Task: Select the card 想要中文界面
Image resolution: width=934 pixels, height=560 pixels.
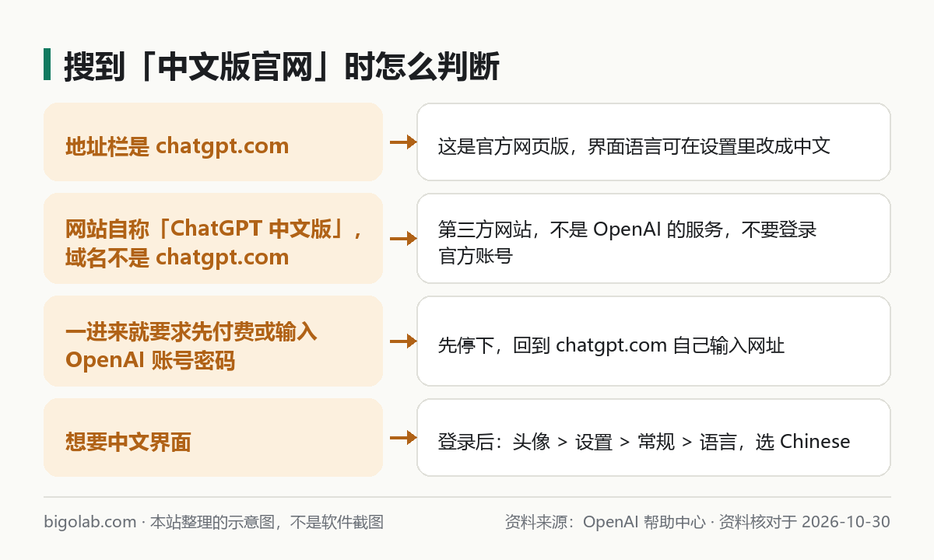Action: 213,438
